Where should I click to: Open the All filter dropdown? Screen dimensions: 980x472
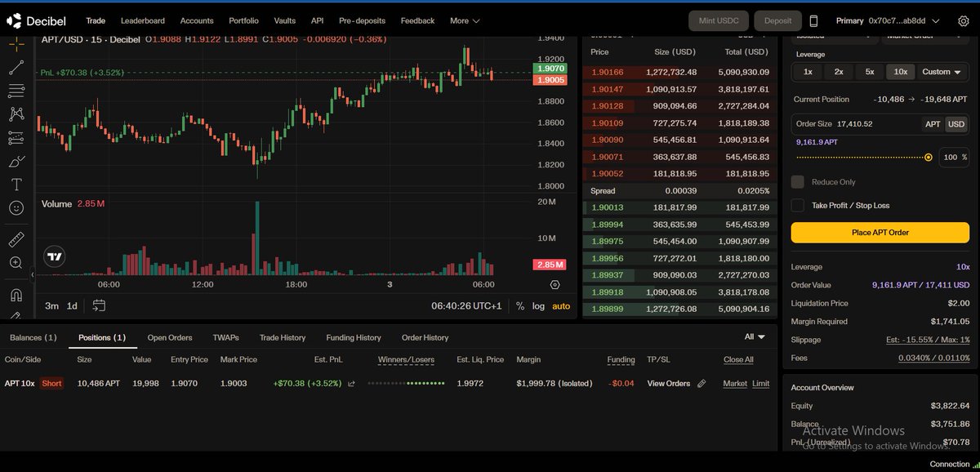click(x=755, y=336)
